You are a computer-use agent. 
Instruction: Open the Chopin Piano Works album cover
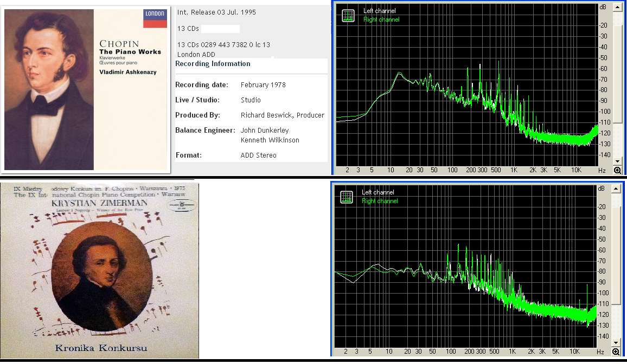(x=86, y=90)
